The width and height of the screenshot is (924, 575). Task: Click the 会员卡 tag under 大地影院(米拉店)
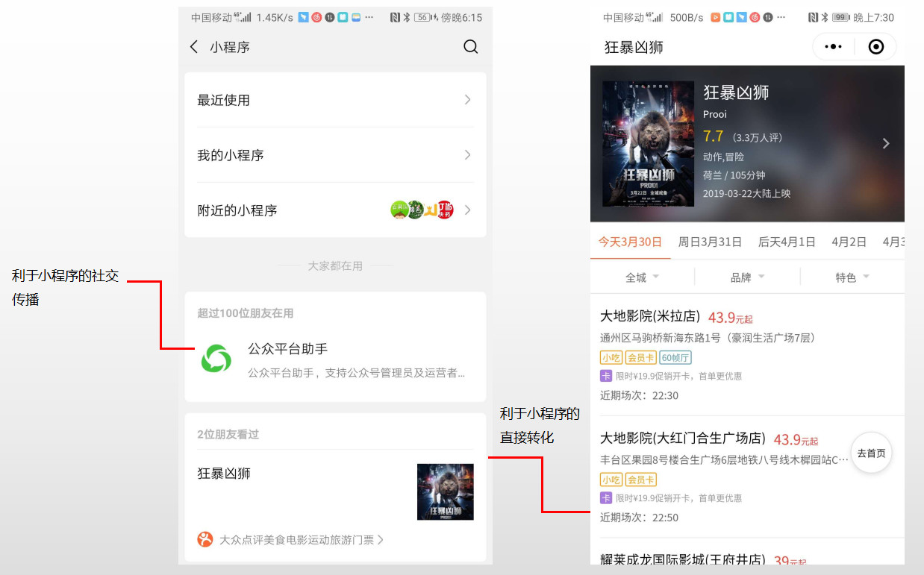click(641, 357)
